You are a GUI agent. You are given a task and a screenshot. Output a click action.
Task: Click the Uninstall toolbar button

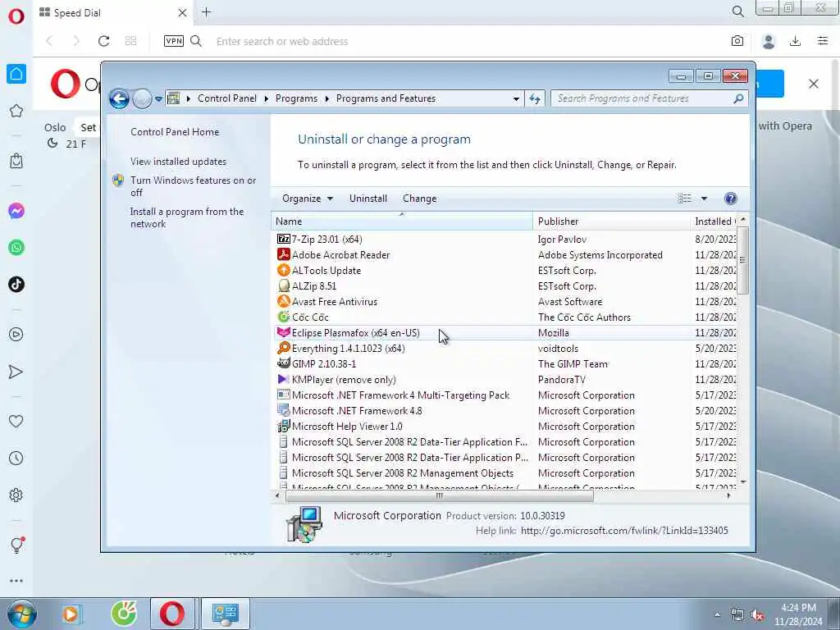point(368,199)
